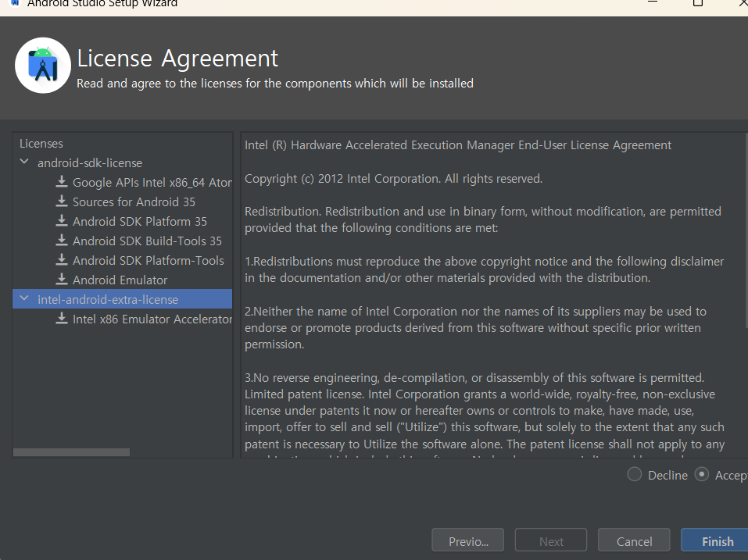Click download icon beside Sources for Android 35

coord(62,202)
